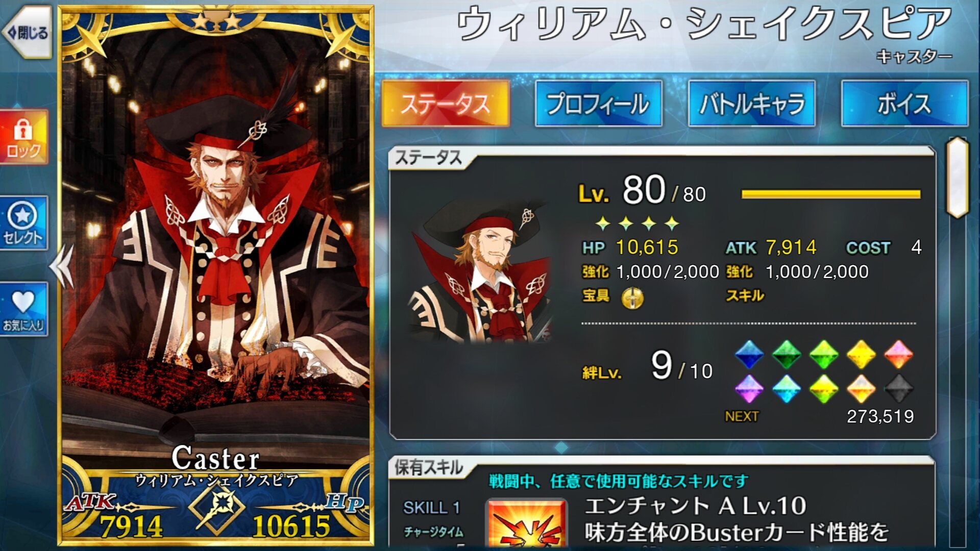Screen dimensions: 980x551
Task: Click the yellow level experience bar
Action: coord(831,194)
